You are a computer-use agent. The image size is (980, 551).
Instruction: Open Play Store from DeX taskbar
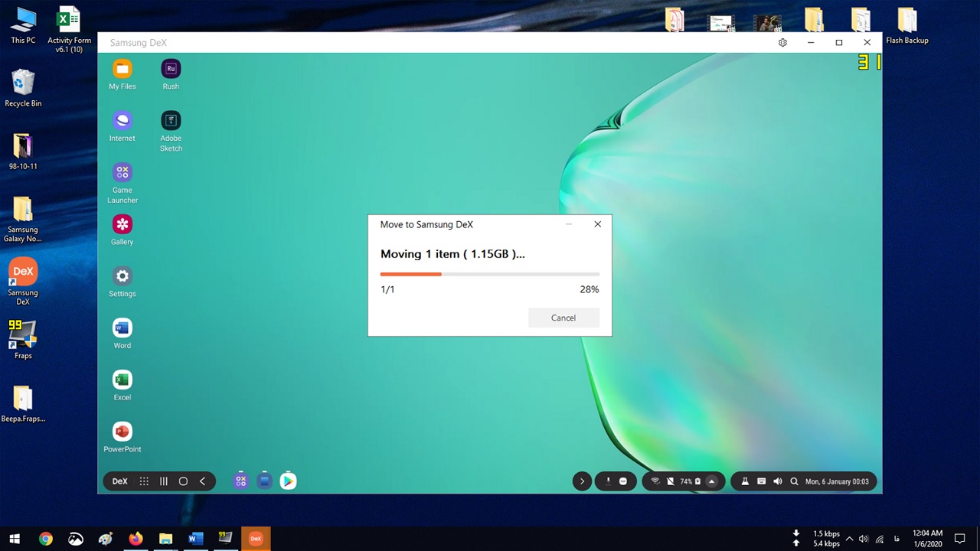tap(288, 481)
